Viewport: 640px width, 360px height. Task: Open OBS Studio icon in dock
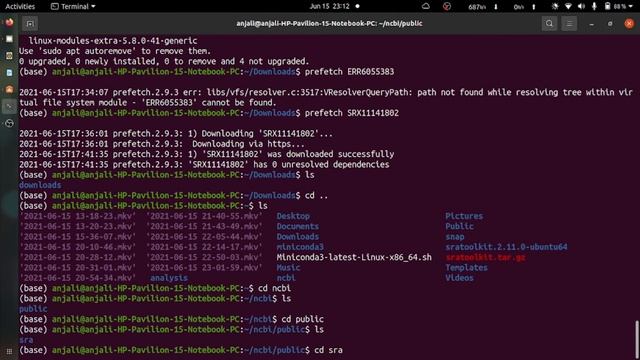9,123
